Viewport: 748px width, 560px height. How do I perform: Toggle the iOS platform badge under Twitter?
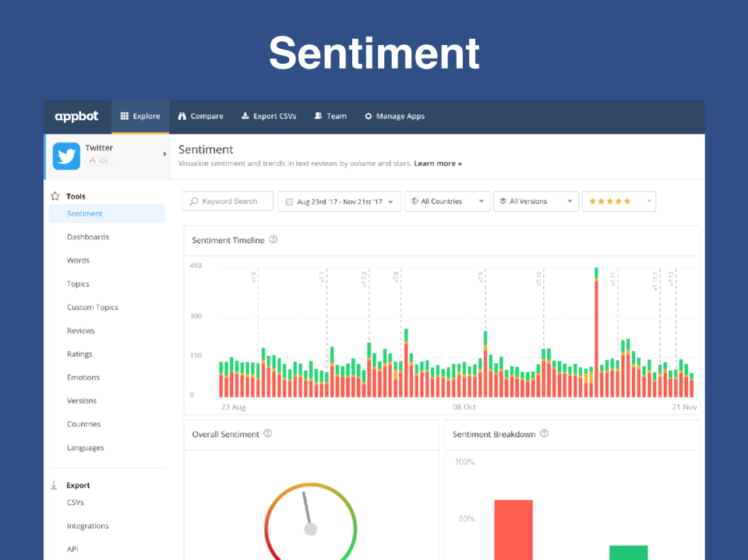(x=99, y=161)
